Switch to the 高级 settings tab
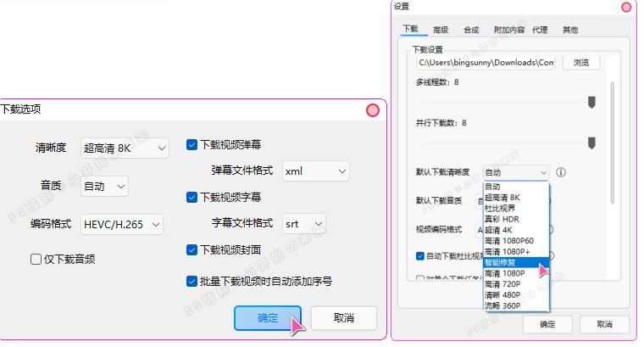This screenshot has height=347, width=644. point(441,30)
